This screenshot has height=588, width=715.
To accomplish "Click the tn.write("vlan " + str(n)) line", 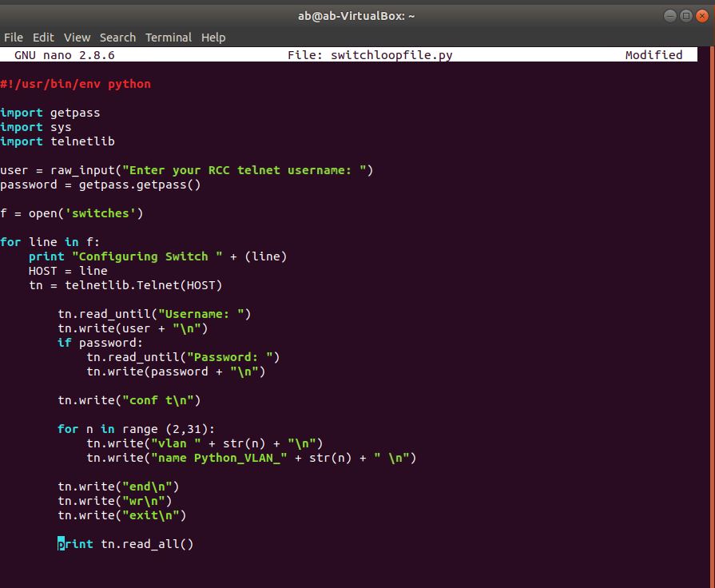I will [x=205, y=443].
